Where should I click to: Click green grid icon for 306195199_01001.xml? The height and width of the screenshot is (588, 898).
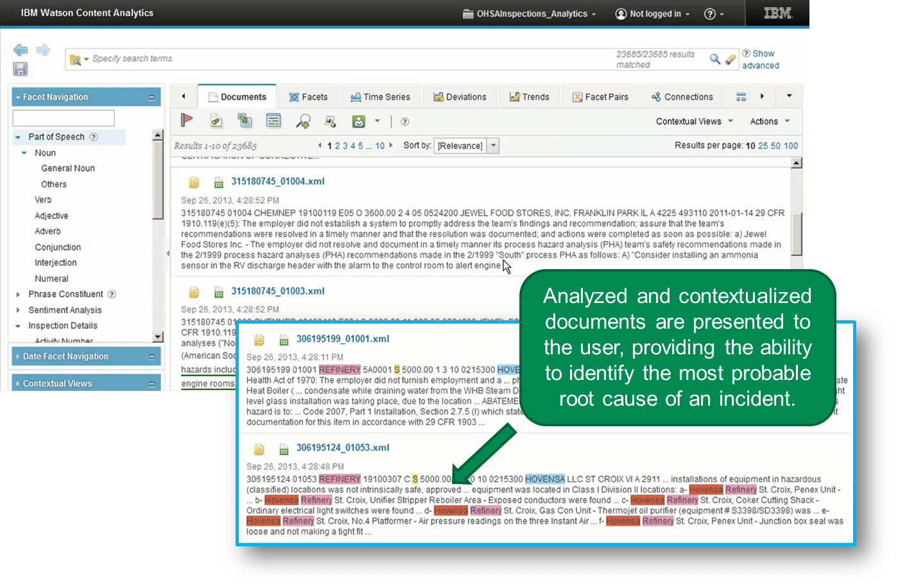point(284,340)
